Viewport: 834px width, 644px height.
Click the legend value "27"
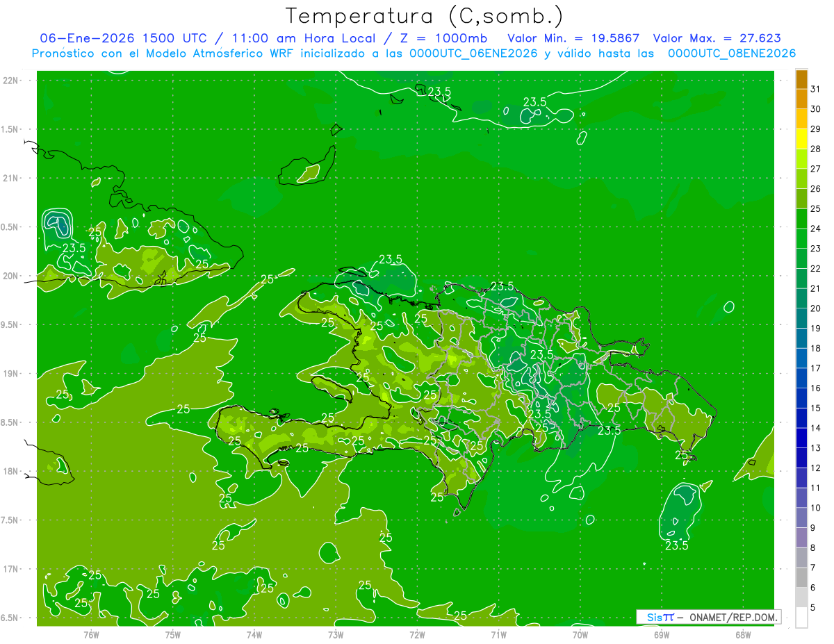pos(816,169)
